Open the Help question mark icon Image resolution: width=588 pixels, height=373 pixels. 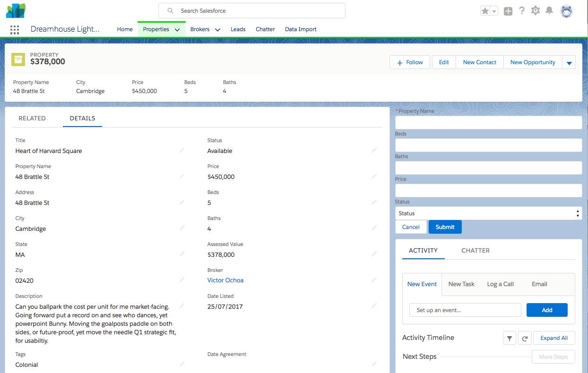(x=522, y=10)
